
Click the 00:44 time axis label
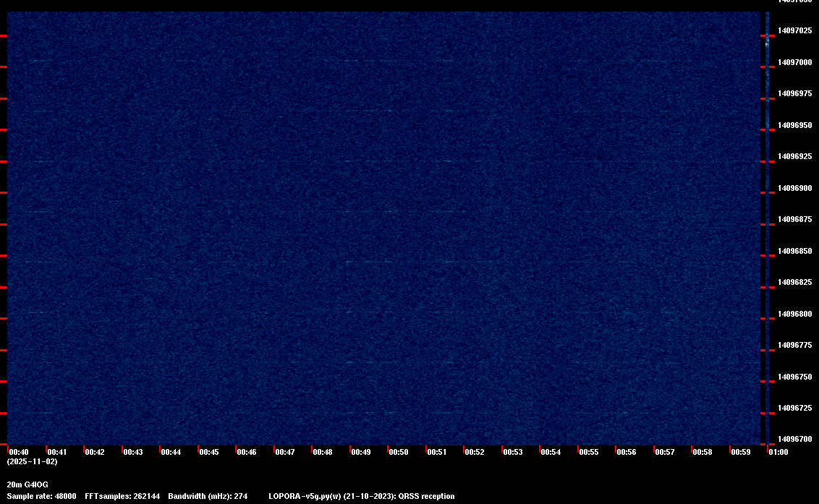point(171,452)
